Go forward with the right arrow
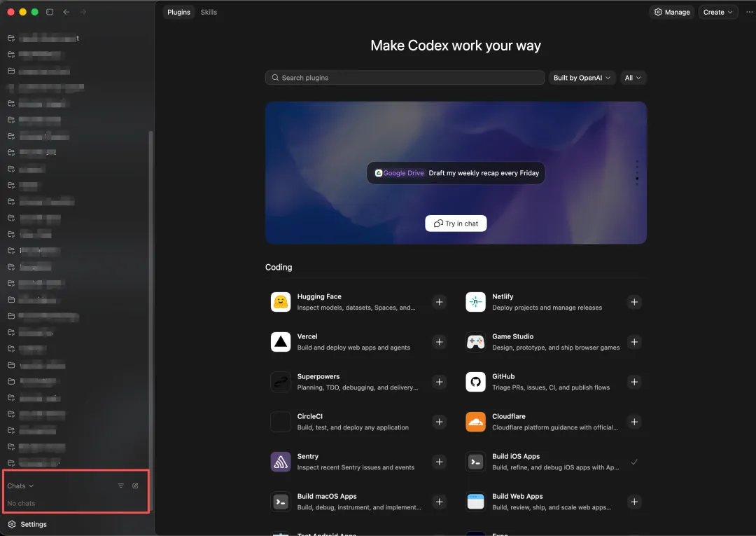Image resolution: width=756 pixels, height=536 pixels. [x=83, y=12]
